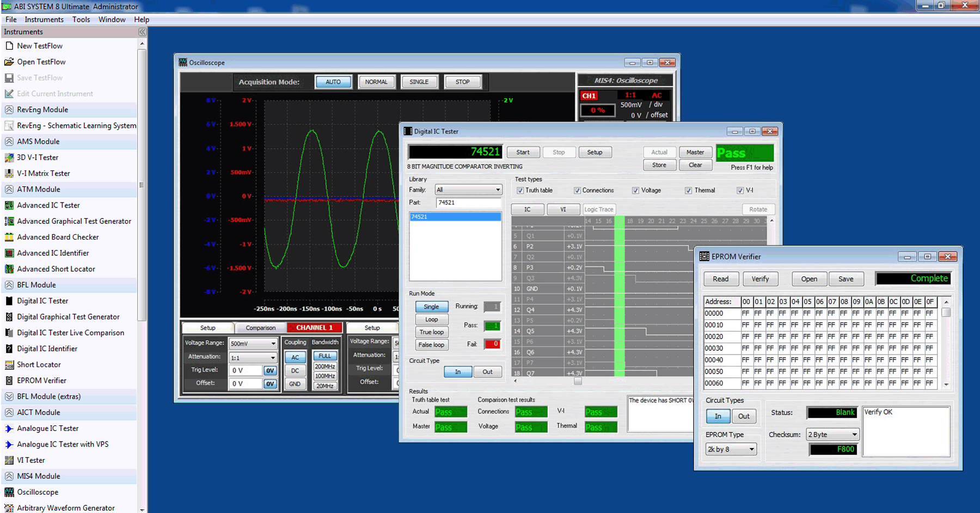Select FULL bandwidth on the oscilloscope
This screenshot has height=513, width=980.
tap(325, 356)
